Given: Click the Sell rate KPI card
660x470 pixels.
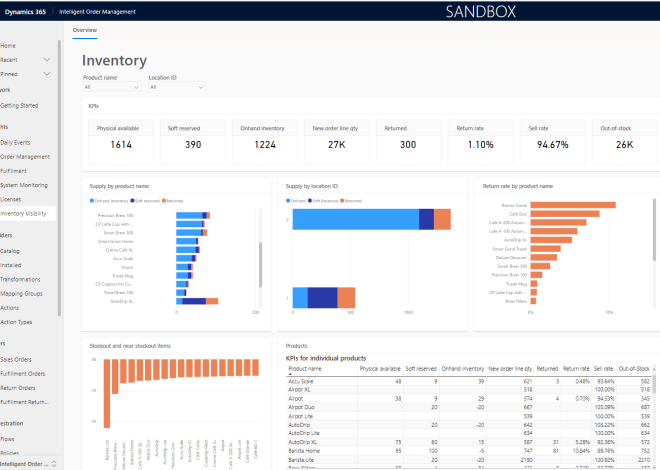Looking at the screenshot, I should coord(553,142).
